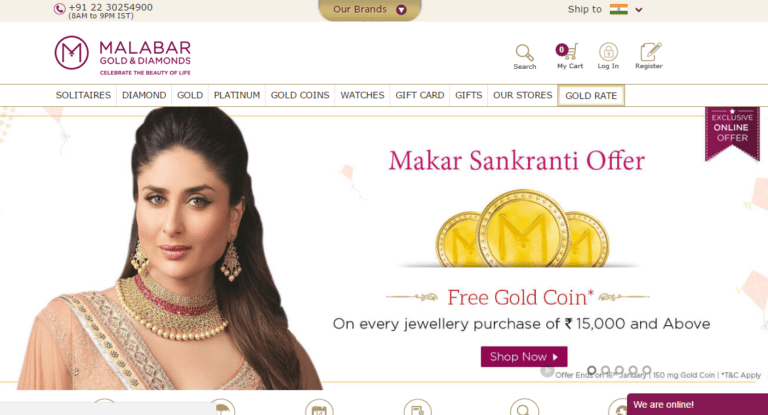Click the Malabar Gold & Diamonds logo
The width and height of the screenshot is (768, 415).
tap(122, 53)
